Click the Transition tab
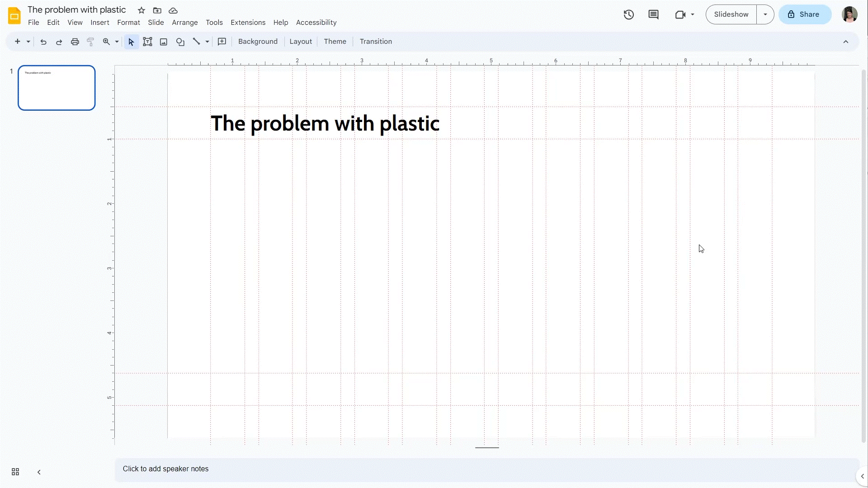The image size is (868, 488). tap(376, 41)
